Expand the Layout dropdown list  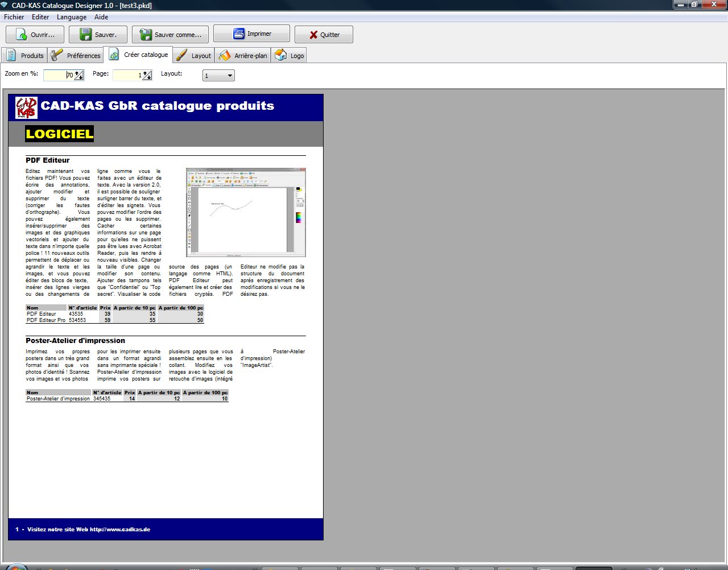[x=230, y=76]
